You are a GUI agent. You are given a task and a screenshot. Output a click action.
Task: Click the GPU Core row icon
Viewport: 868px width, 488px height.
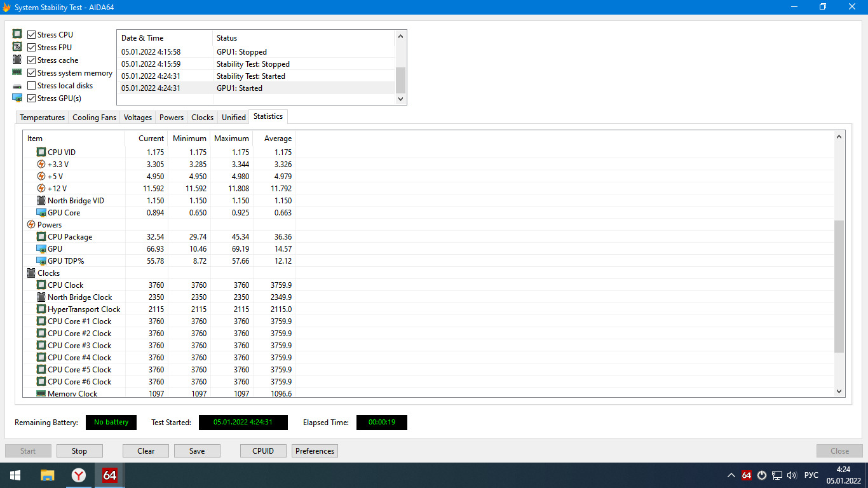coord(41,212)
